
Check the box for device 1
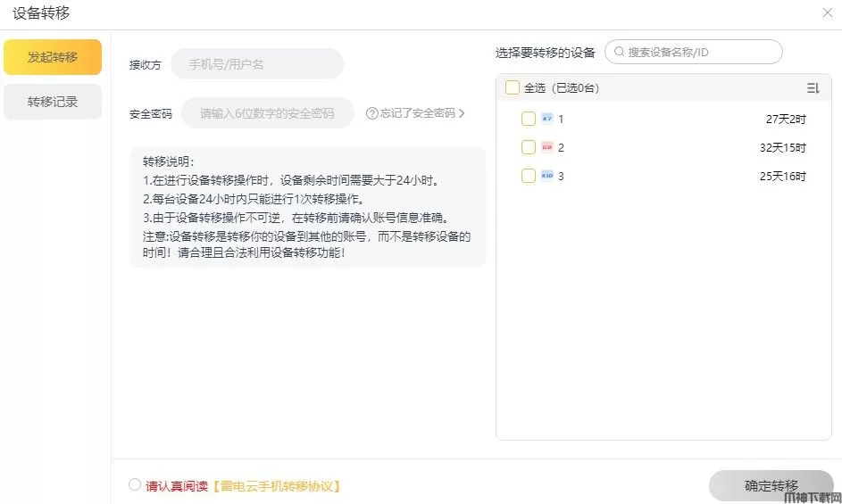tap(529, 119)
